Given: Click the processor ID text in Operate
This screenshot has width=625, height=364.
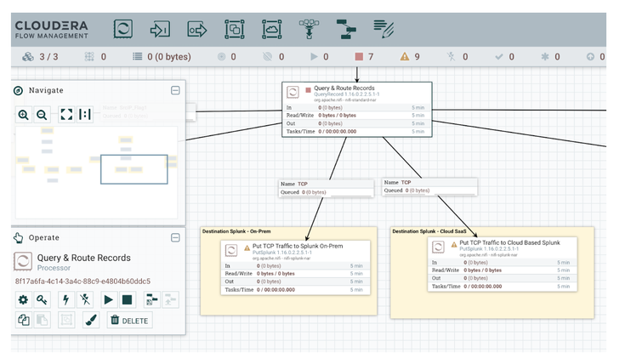Looking at the screenshot, I should [83, 281].
